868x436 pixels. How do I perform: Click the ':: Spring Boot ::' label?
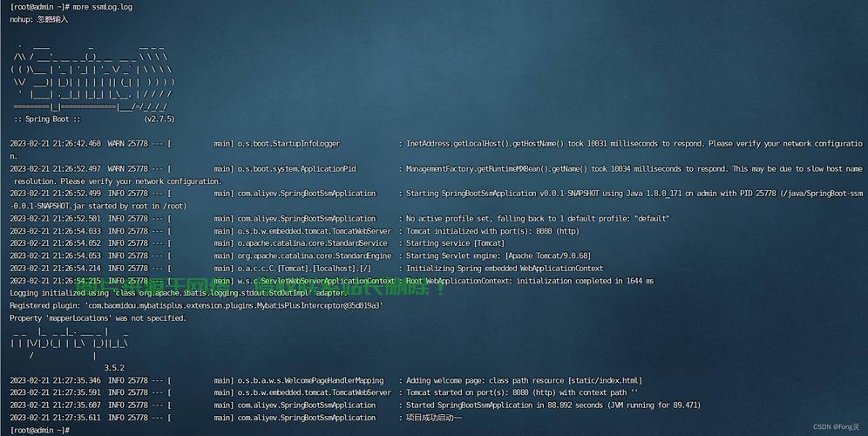(47, 119)
